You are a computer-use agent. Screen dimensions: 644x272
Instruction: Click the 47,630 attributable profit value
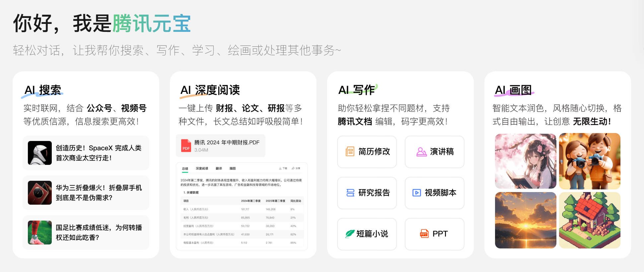coord(246,234)
